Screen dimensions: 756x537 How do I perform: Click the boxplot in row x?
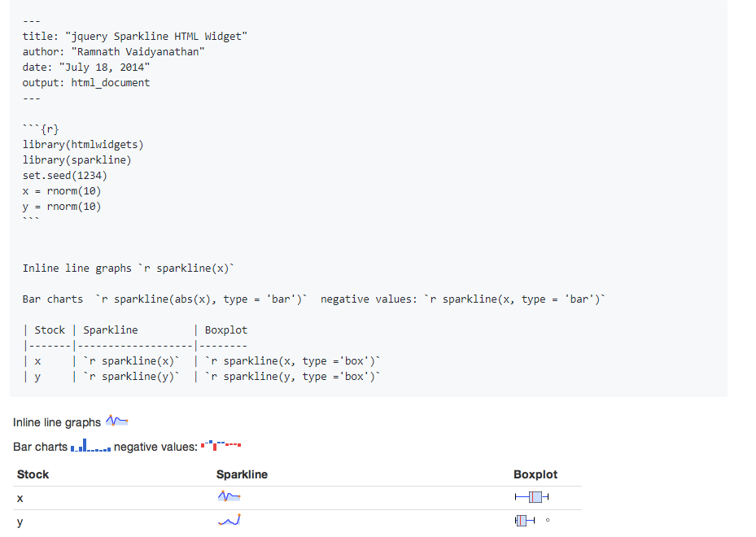[x=531, y=496]
